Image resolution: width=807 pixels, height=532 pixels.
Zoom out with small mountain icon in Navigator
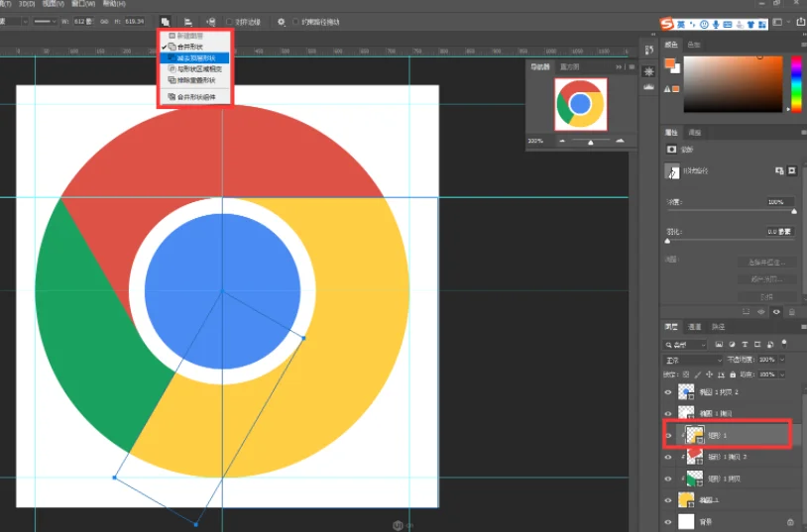click(562, 141)
